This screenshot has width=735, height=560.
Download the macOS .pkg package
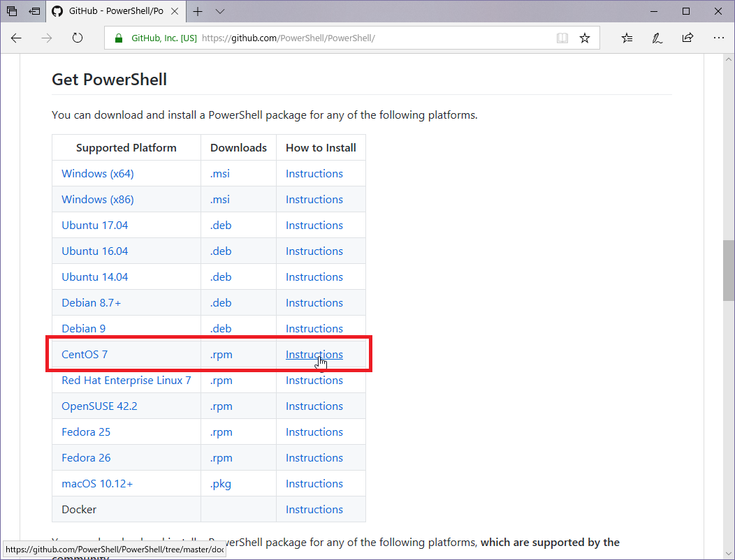[220, 484]
